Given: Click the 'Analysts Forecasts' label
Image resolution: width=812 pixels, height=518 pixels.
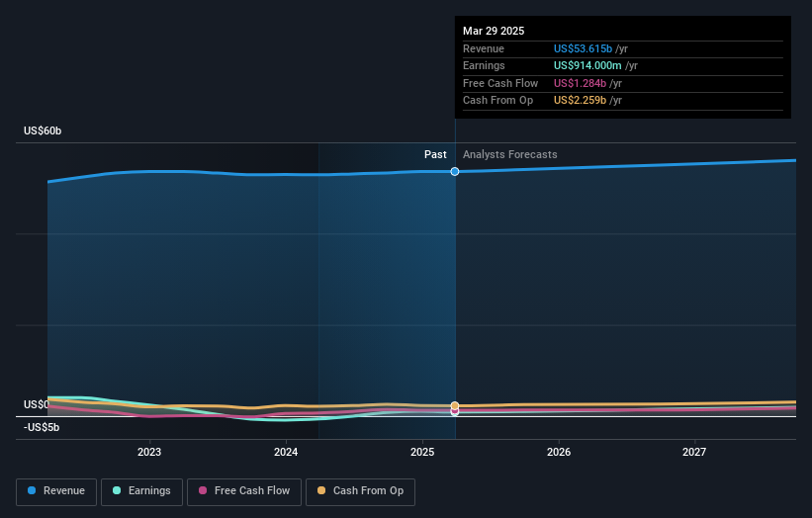Looking at the screenshot, I should click(x=510, y=154).
